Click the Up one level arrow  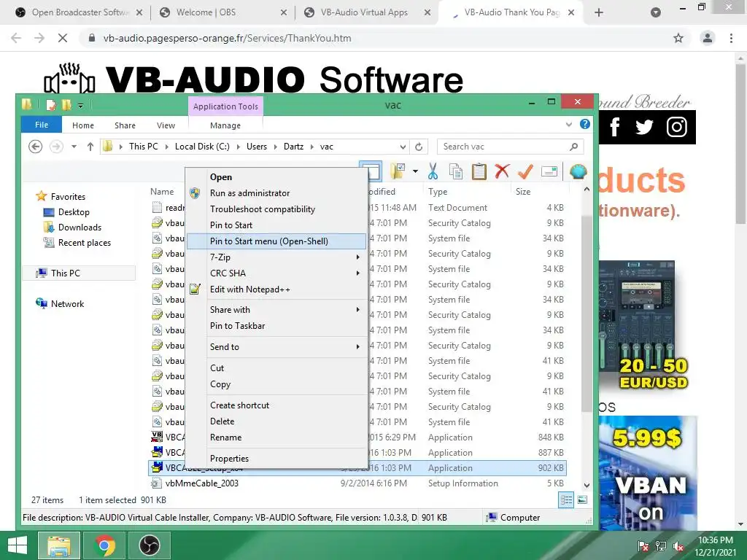pos(90,147)
